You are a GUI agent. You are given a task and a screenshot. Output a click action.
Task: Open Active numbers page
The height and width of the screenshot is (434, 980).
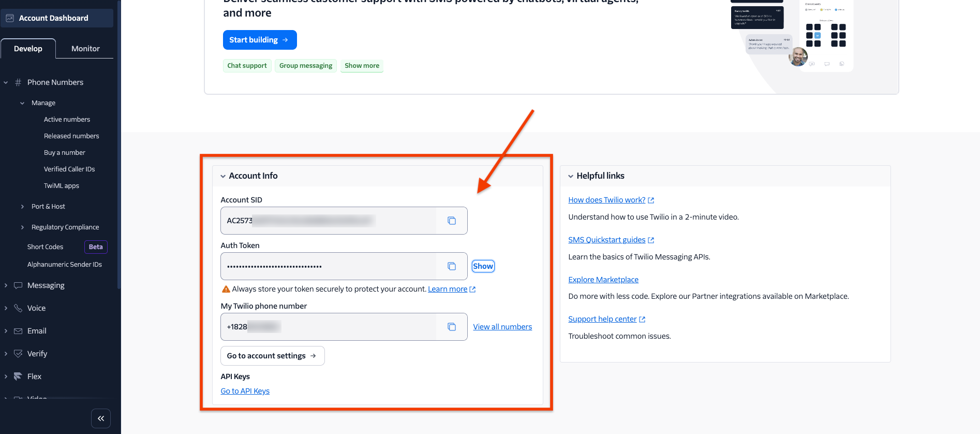pyautogui.click(x=67, y=120)
